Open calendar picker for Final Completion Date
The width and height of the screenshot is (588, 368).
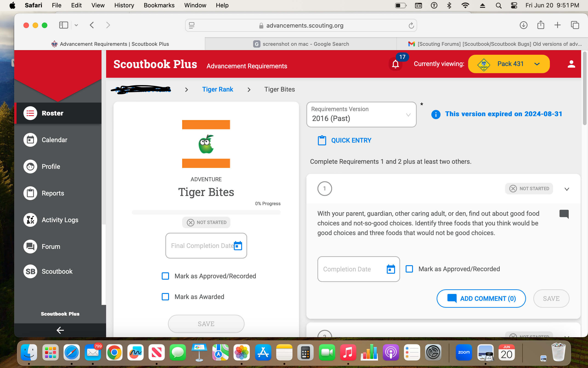click(238, 246)
